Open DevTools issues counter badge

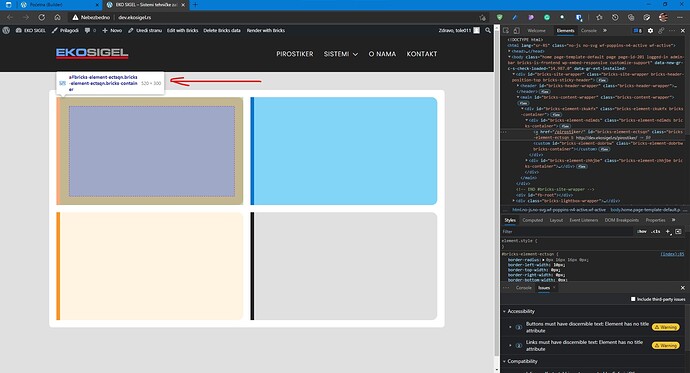637,30
